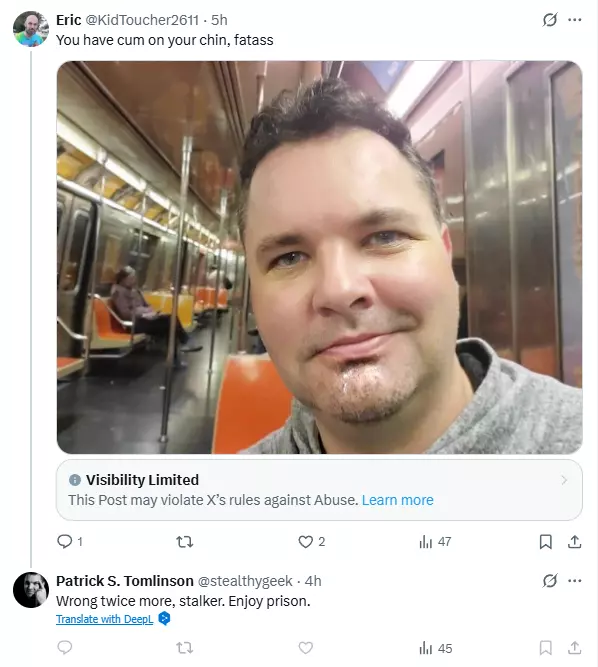
Task: Open the more options menu on Eric's post
Action: coord(575,20)
